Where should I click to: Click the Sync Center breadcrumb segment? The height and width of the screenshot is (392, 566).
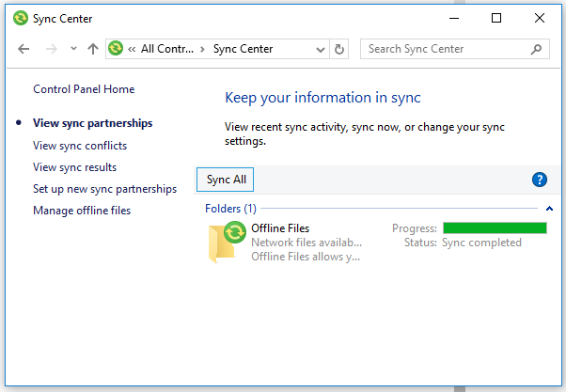(x=243, y=49)
